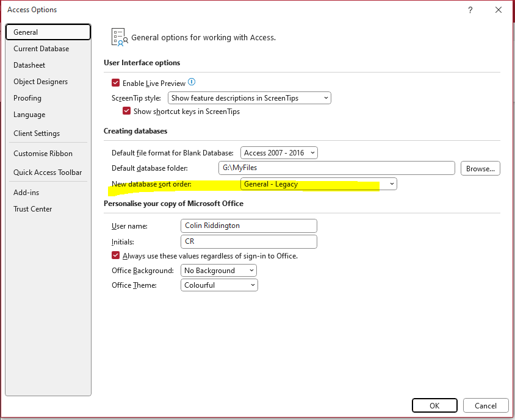Click the Cancel button
This screenshot has height=420, width=515.
click(486, 405)
